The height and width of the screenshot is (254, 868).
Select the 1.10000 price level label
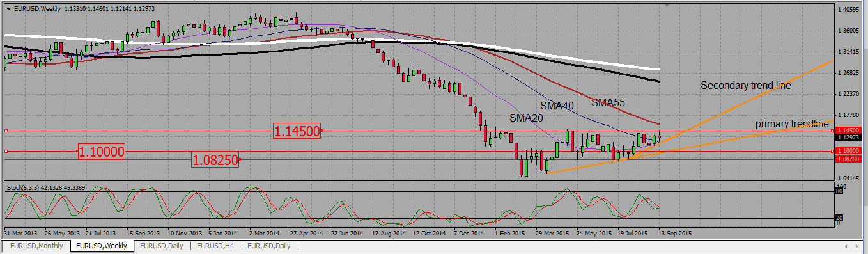(101, 152)
